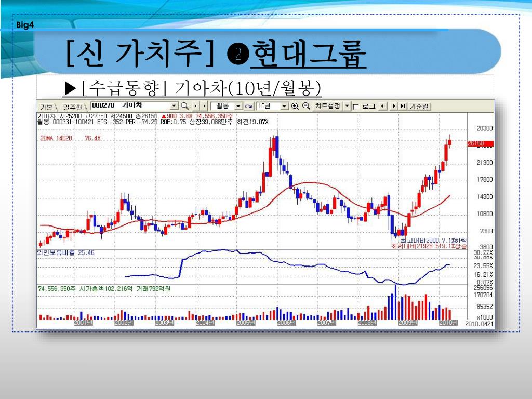This screenshot has width=532, height=399.
Task: Click the 28300 price axis value
Action: [x=485, y=128]
